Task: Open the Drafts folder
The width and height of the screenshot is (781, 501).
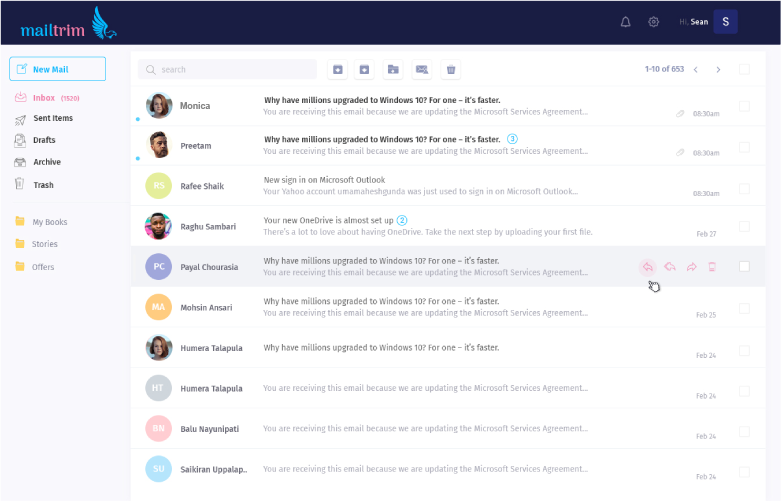Action: click(35, 140)
